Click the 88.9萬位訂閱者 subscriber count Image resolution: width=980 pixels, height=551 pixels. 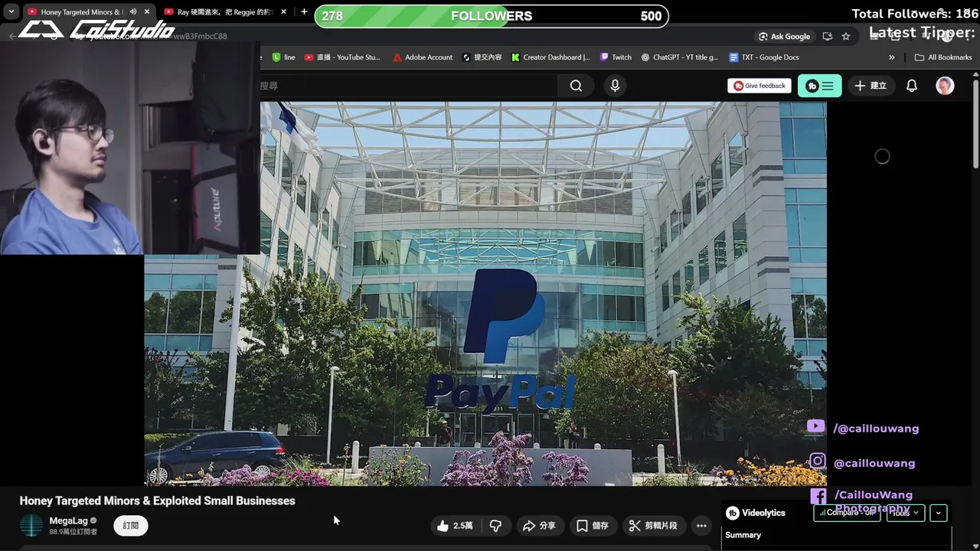73,532
